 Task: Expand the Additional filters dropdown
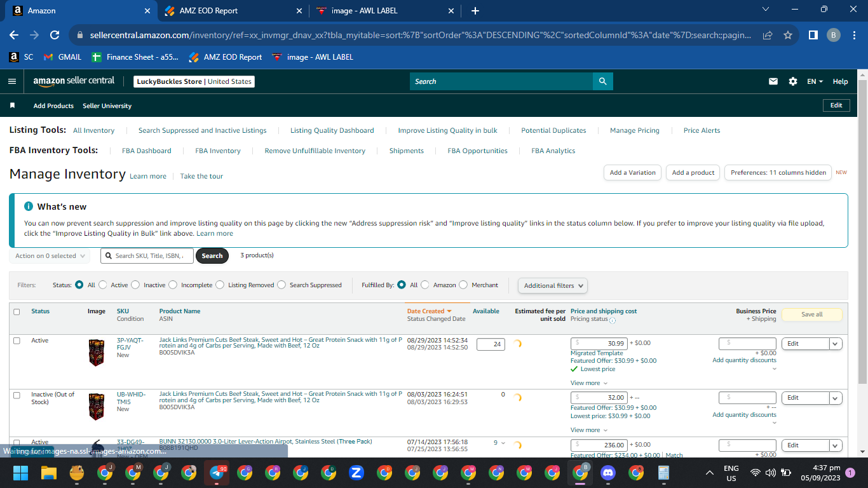point(552,285)
